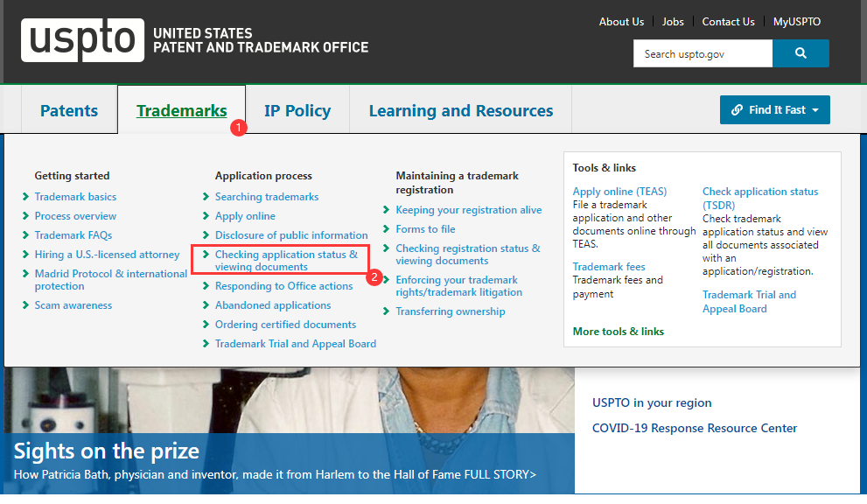Open Searching trademarks
The height and width of the screenshot is (504, 867).
coord(267,196)
